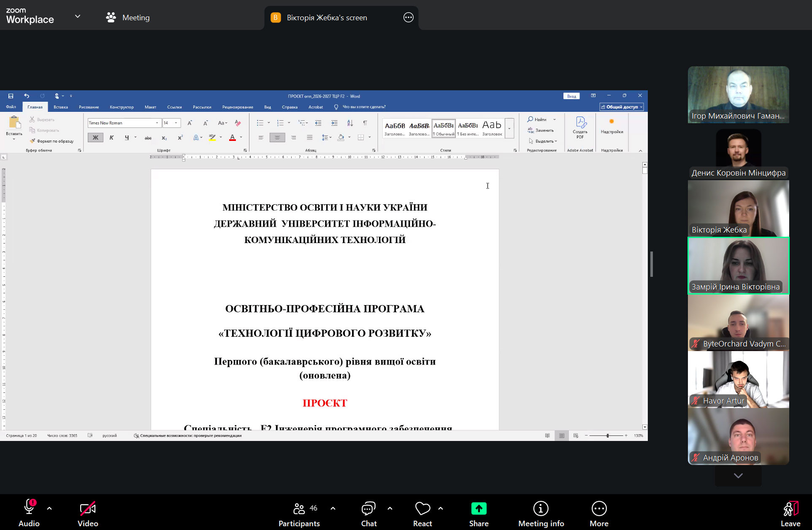Expand audio settings arrow
The image size is (812, 530).
(49, 508)
